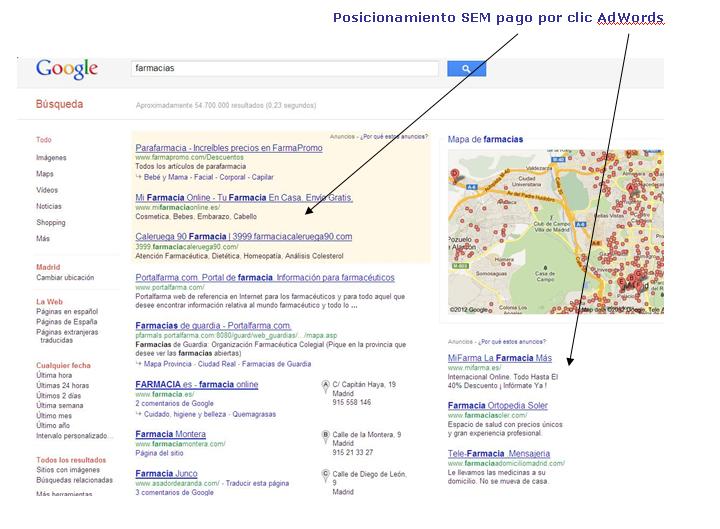Open the farmacias map thumbnail
The image size is (720, 529).
tap(556, 232)
